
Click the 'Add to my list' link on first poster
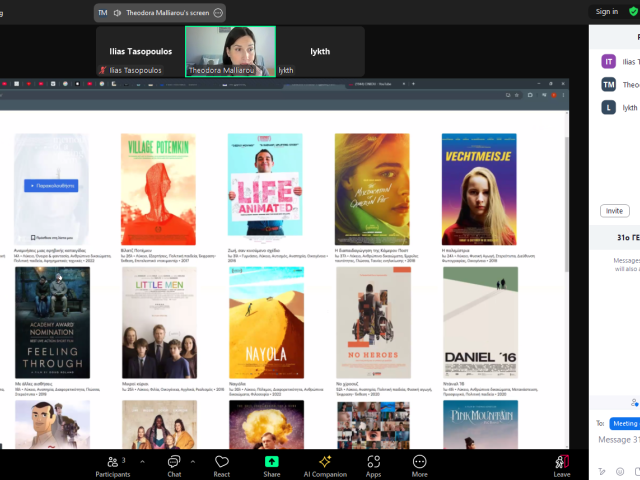(52, 238)
